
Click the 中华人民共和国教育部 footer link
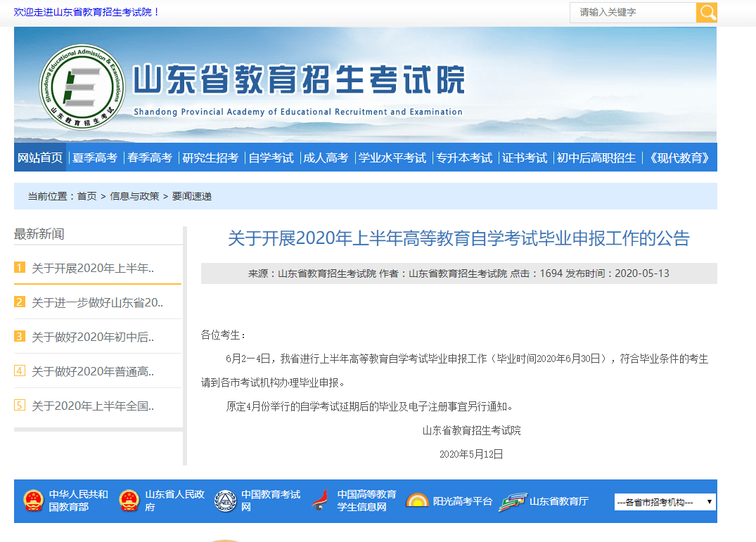coord(79,501)
